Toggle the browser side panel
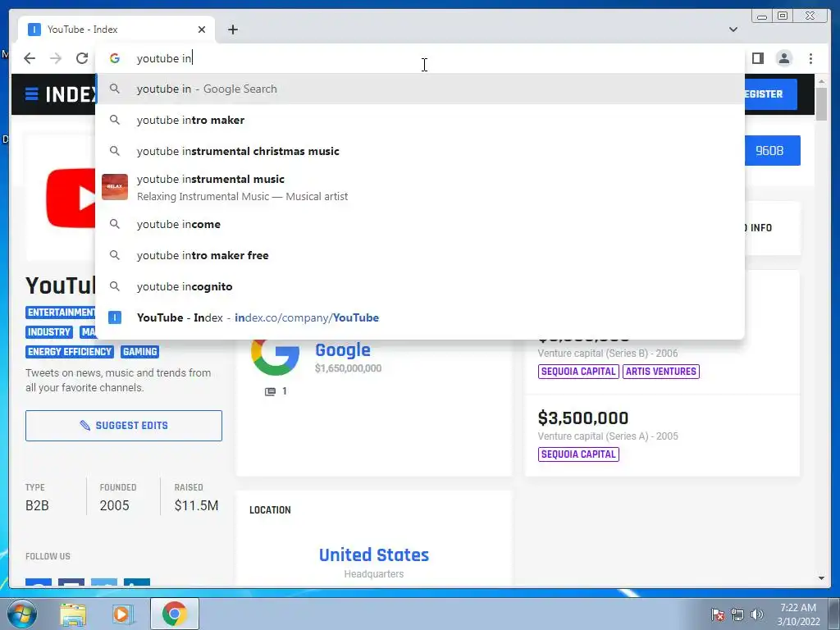 pos(757,58)
